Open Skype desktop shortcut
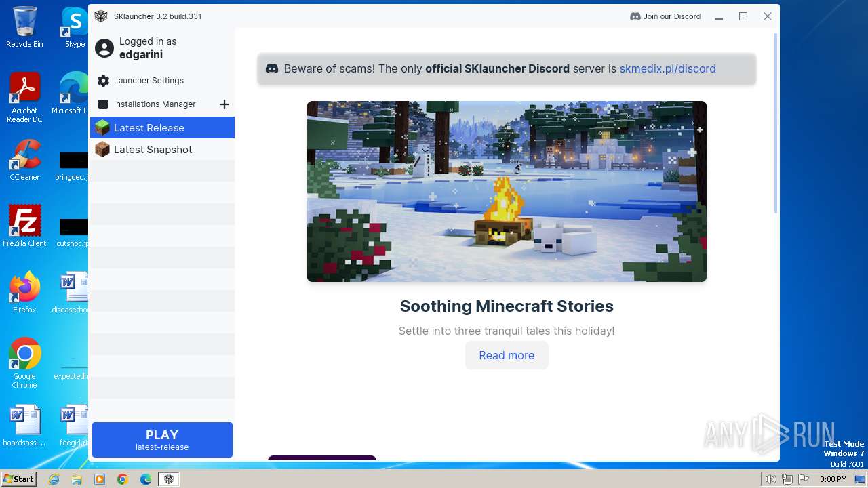 coord(75,27)
